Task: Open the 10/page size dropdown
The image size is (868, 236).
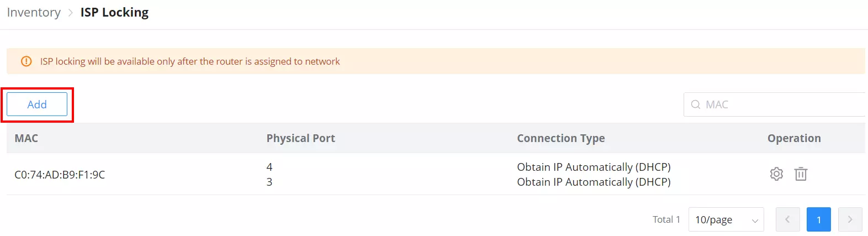Action: (726, 219)
